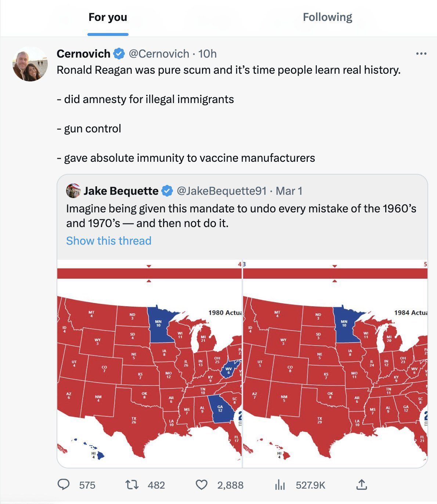
Task: View analytics bar chart icon showing 527.9K
Action: point(280,485)
